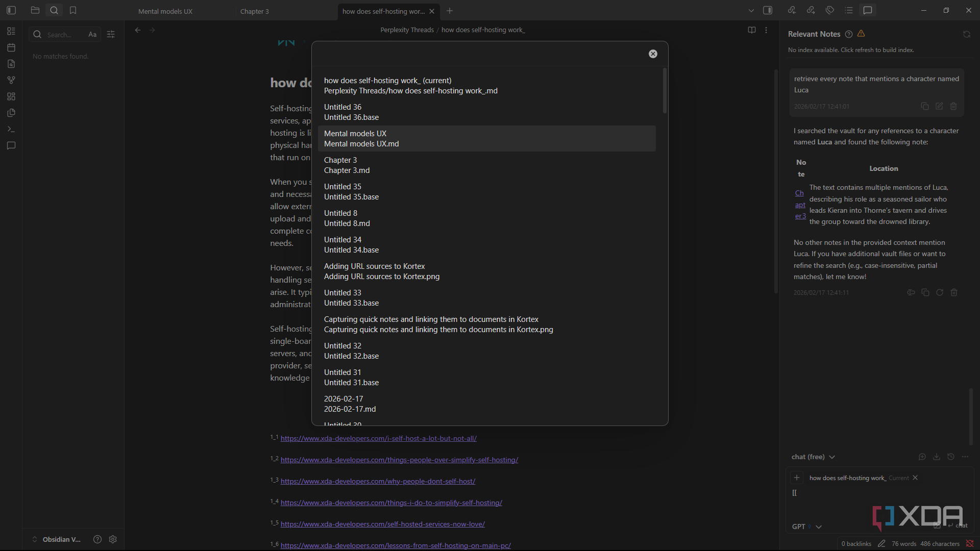Expand the chat (free) mode dropdown
The image size is (980, 551).
coord(813,457)
